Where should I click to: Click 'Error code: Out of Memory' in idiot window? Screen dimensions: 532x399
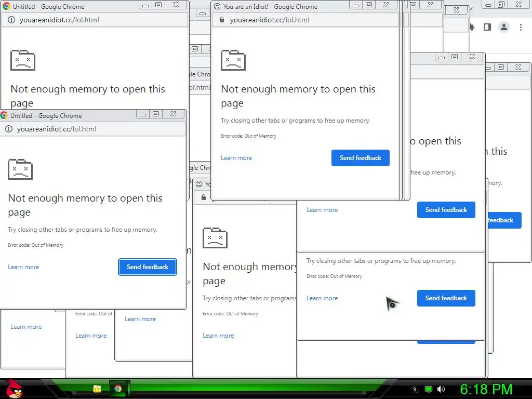(x=249, y=136)
